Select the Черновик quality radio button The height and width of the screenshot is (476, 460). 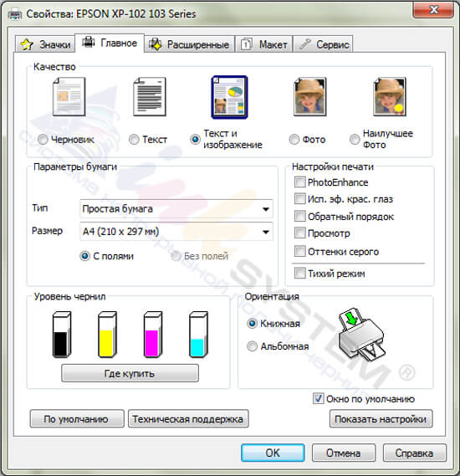tap(43, 140)
